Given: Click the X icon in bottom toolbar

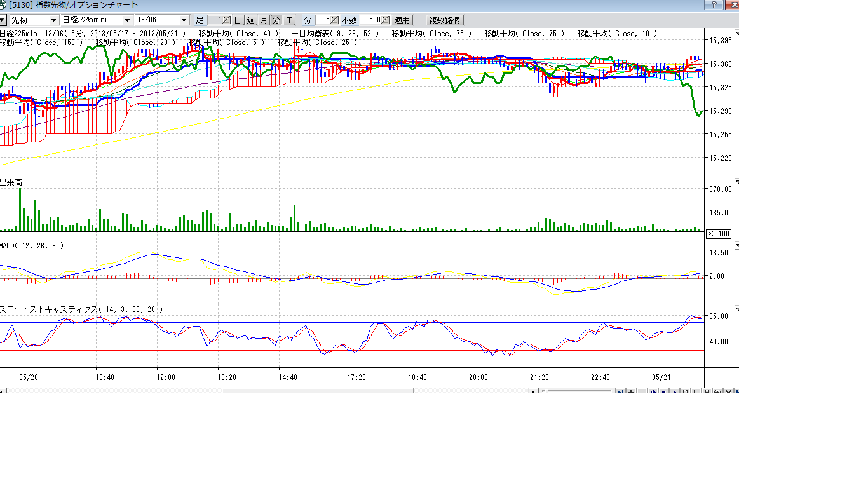Looking at the screenshot, I should pyautogui.click(x=728, y=391).
